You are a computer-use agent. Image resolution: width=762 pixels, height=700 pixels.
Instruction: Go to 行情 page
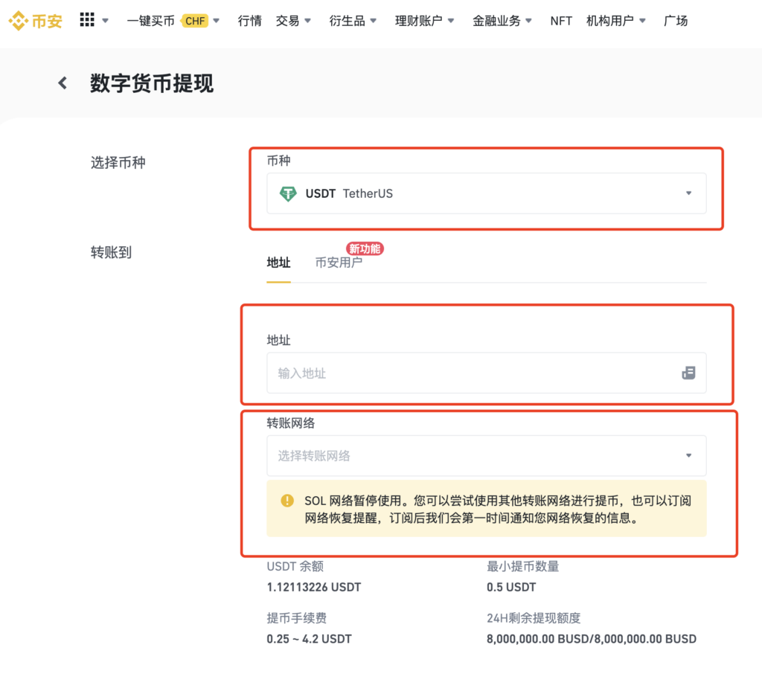pos(250,21)
